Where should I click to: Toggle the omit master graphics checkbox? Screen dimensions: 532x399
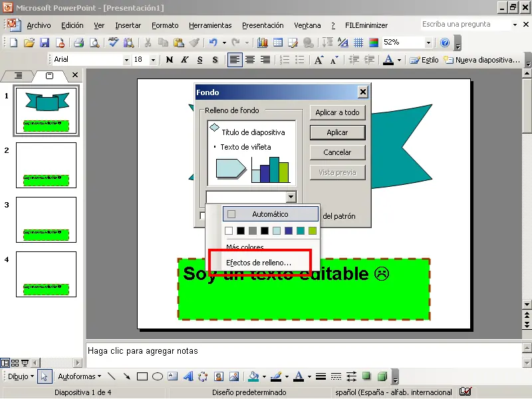tap(203, 215)
